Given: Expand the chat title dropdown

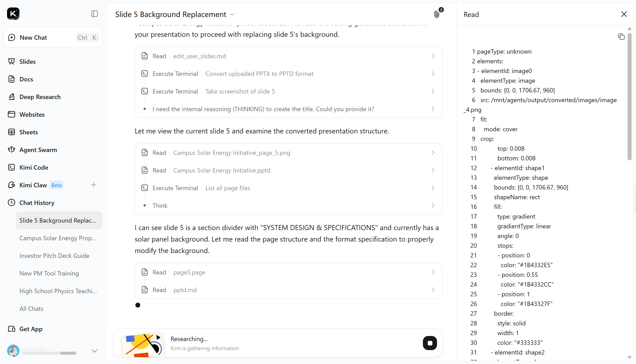Looking at the screenshot, I should pos(232,15).
